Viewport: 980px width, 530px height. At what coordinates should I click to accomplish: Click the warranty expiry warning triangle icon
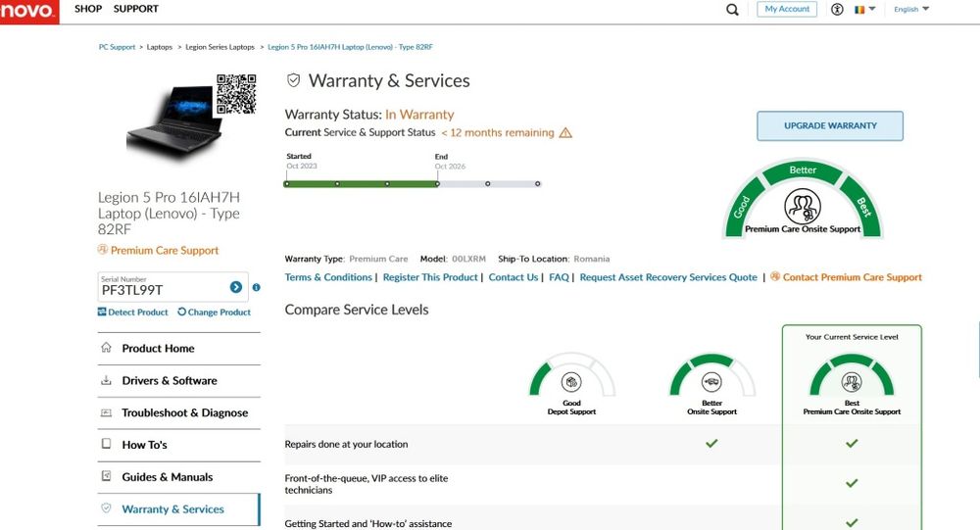[565, 133]
